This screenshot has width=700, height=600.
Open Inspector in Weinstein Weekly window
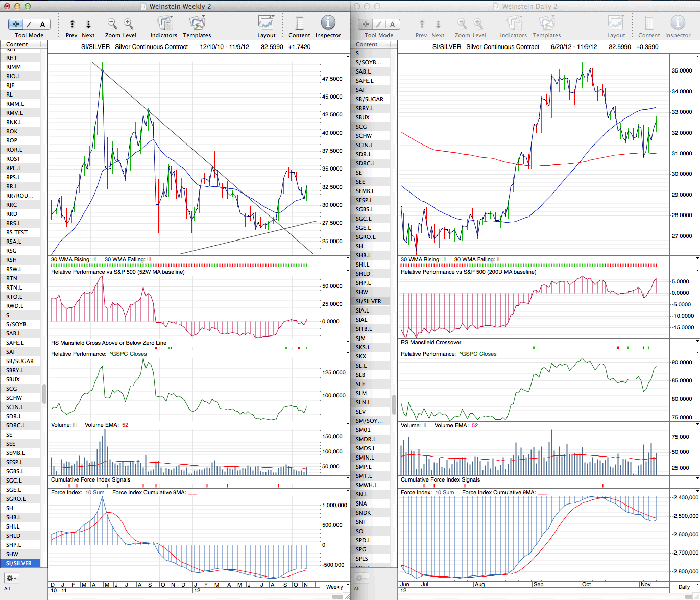tap(328, 23)
